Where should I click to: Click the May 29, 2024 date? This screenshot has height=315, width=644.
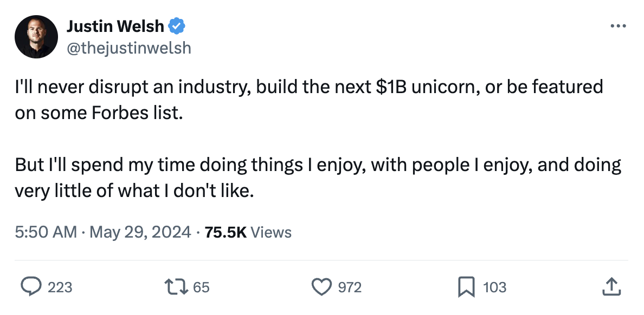point(140,232)
